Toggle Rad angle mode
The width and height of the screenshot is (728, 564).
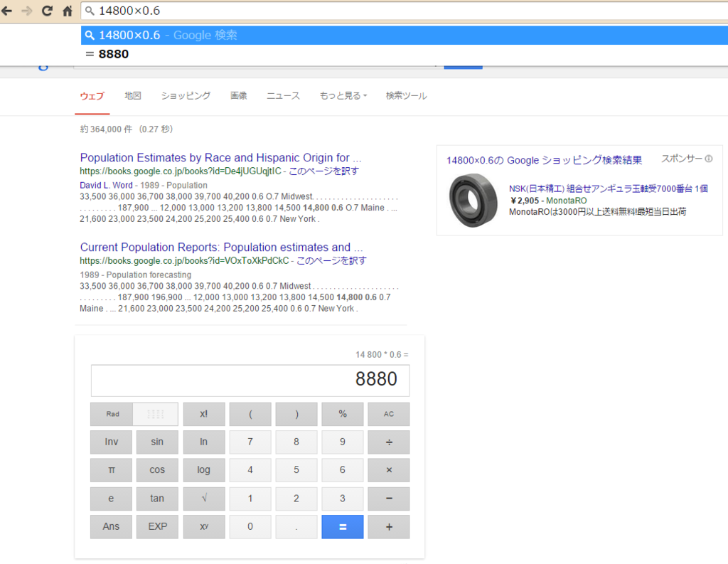(112, 414)
